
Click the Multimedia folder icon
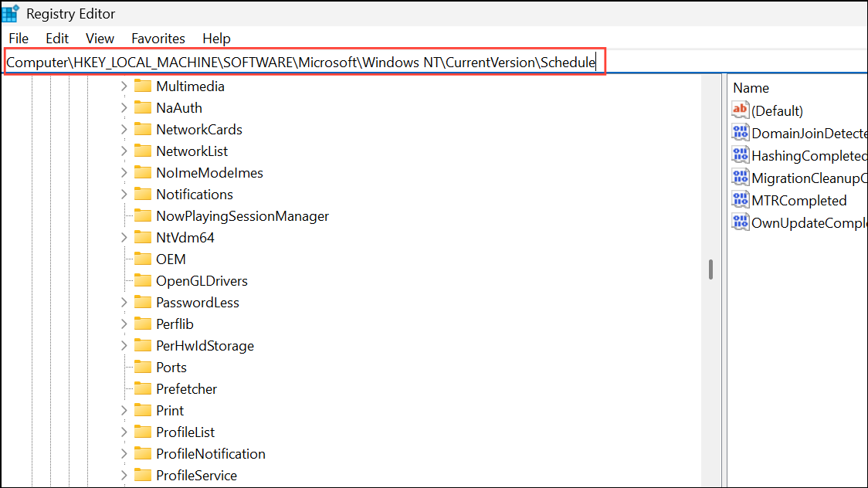pyautogui.click(x=143, y=86)
